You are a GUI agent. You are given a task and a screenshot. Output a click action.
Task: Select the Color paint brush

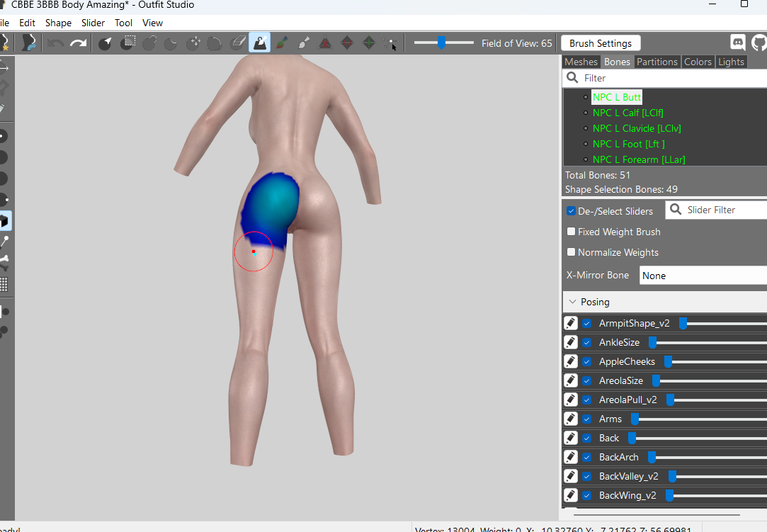click(x=280, y=43)
